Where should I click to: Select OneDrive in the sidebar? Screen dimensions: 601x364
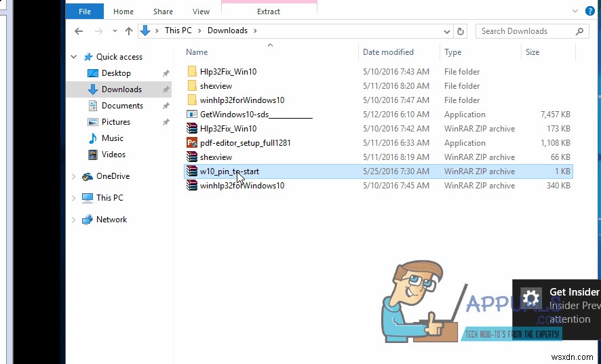[x=113, y=176]
